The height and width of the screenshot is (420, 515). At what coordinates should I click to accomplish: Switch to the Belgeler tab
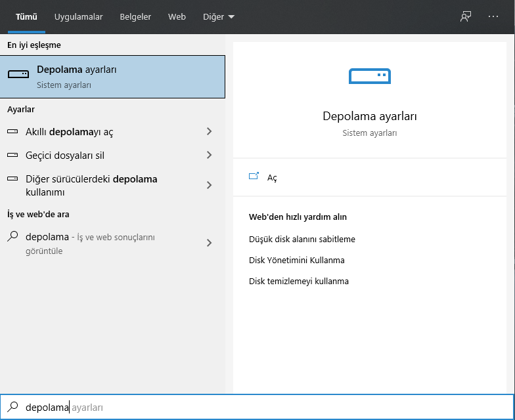[x=135, y=17]
